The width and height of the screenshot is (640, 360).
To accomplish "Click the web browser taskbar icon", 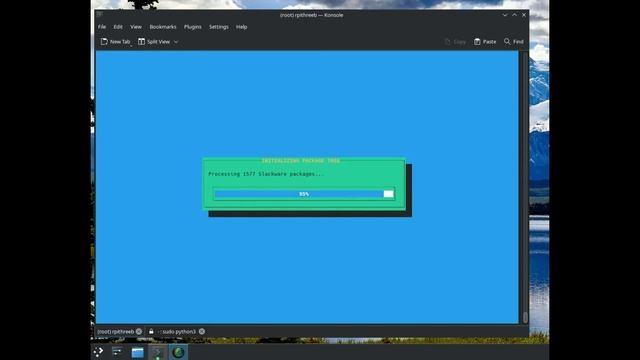I will 178,352.
